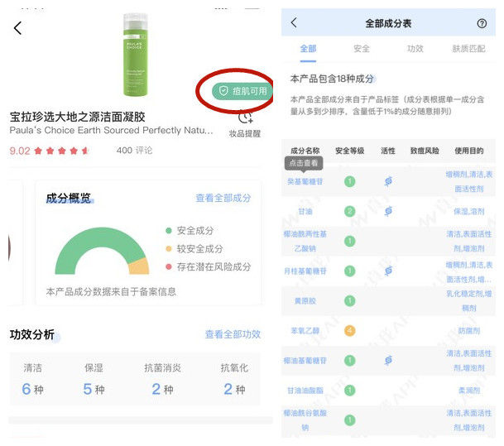Tap the 保湿 5种 efficacy item
This screenshot has width=504, height=446.
point(94,379)
